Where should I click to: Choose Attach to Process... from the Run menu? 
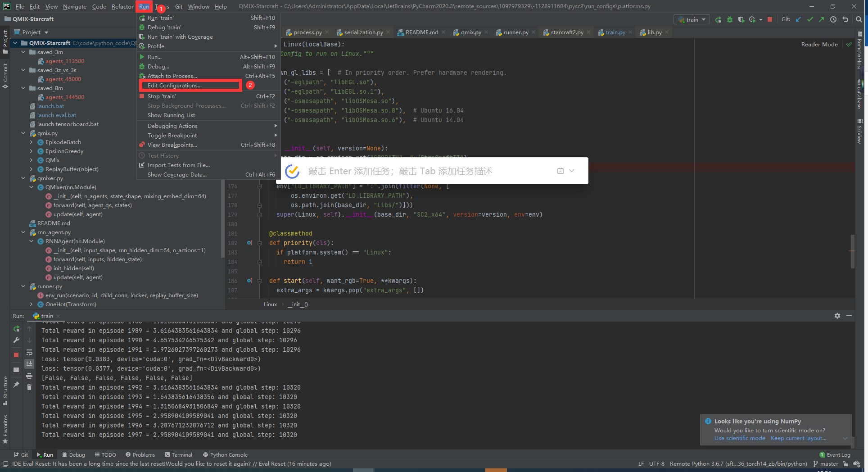click(208, 76)
